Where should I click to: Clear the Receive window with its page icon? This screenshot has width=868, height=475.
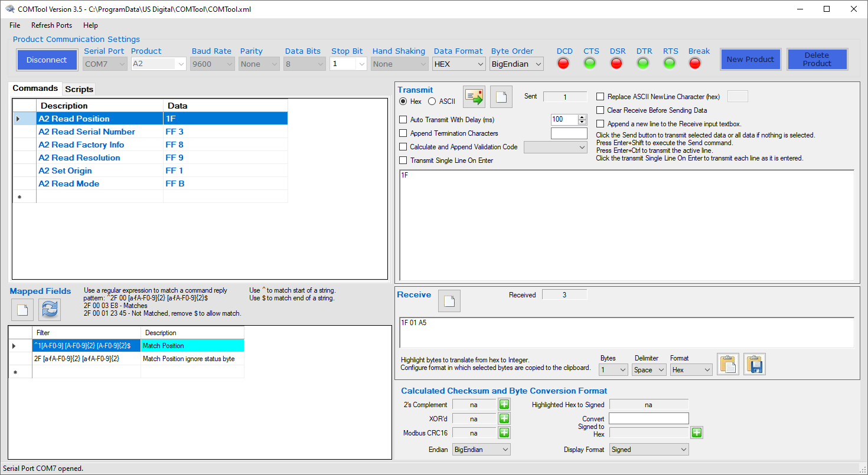(x=449, y=301)
